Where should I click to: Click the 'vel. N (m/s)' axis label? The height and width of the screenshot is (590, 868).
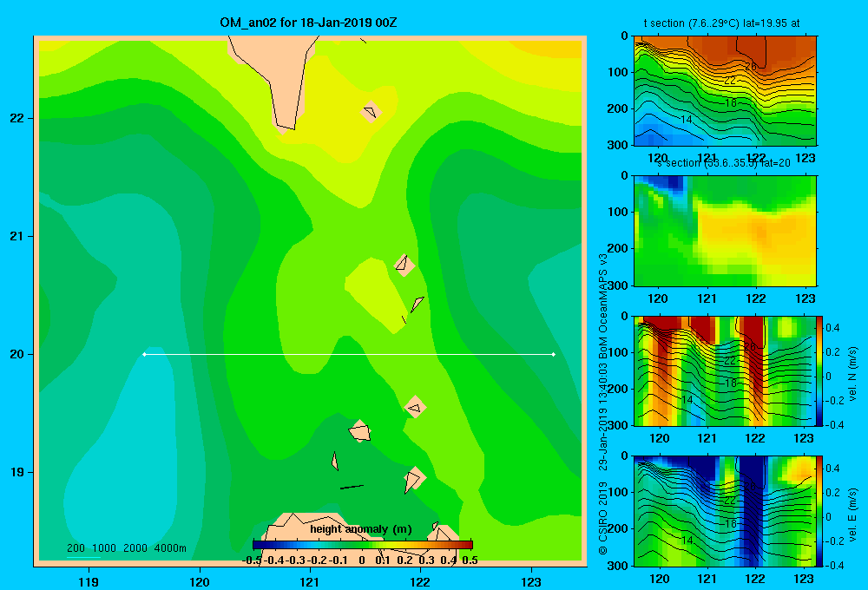coord(852,374)
